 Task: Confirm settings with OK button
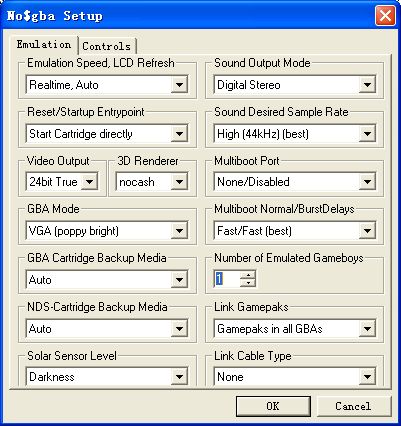(x=273, y=406)
